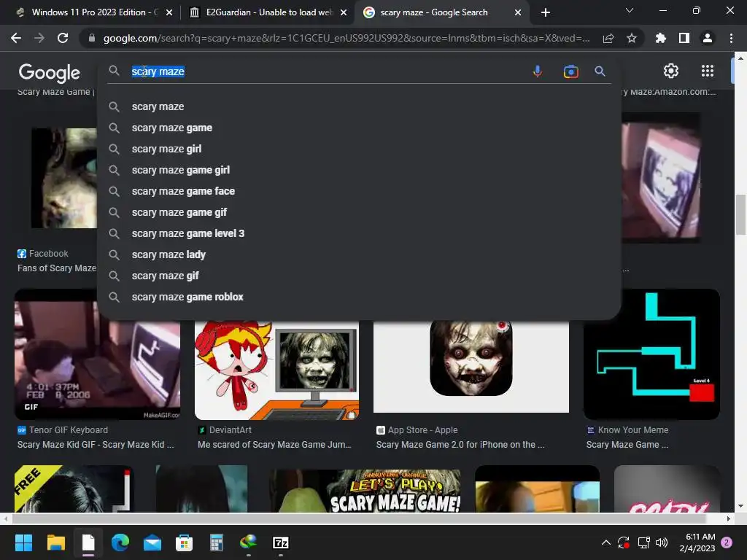Choose the 'scary maze girl' suggestion
Image resolution: width=747 pixels, height=560 pixels.
[359, 149]
